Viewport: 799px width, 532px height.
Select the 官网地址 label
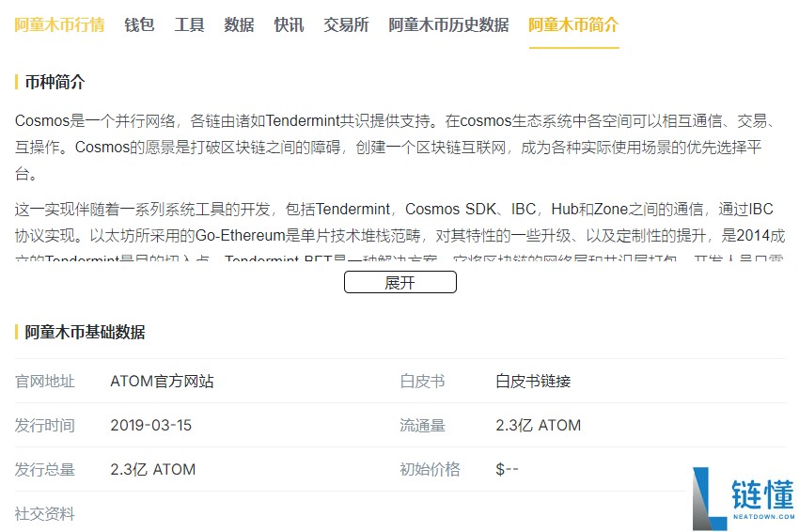click(x=45, y=382)
